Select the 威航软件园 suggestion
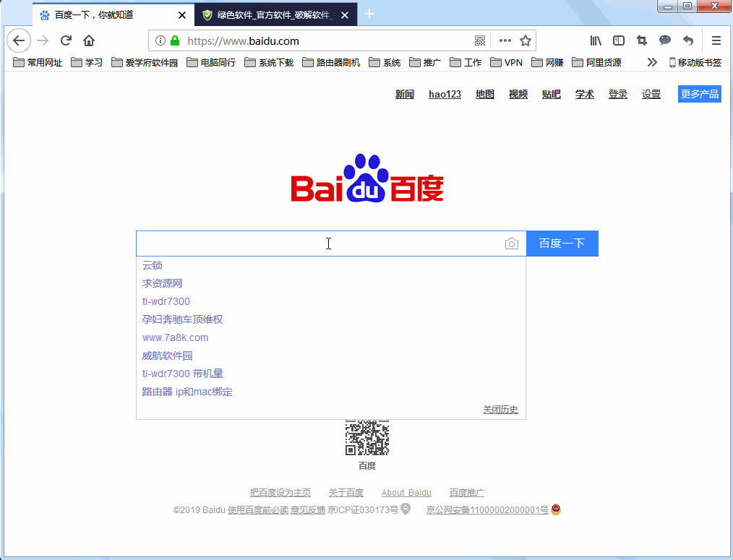733x560 pixels. point(168,356)
